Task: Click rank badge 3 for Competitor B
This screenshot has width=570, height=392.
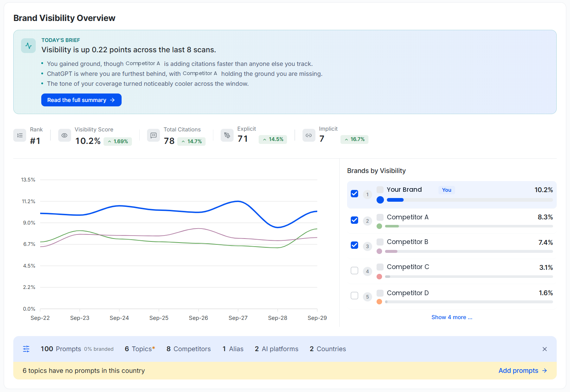Action: (x=367, y=246)
